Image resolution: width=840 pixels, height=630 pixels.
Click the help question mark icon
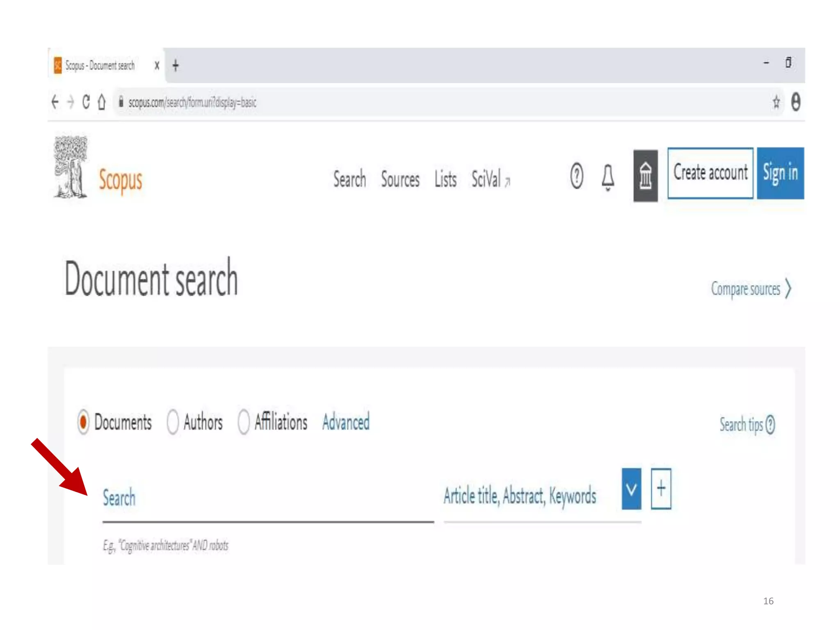tap(576, 176)
